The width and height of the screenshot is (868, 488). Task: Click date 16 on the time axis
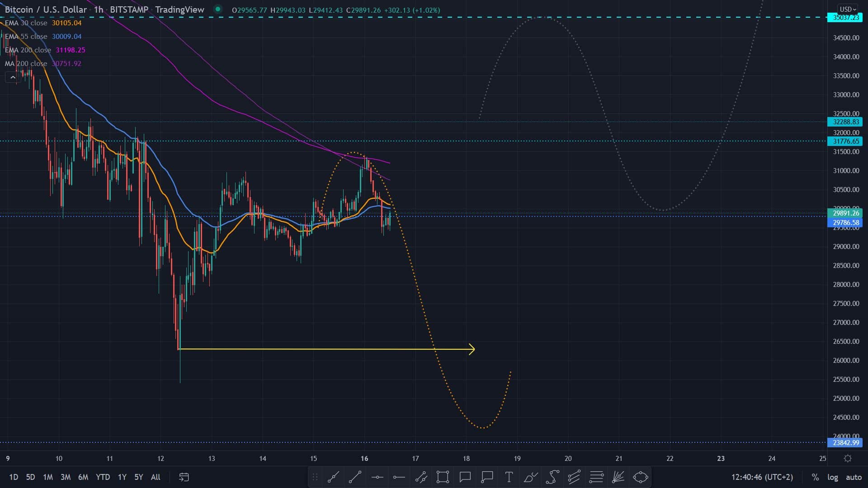click(x=364, y=458)
